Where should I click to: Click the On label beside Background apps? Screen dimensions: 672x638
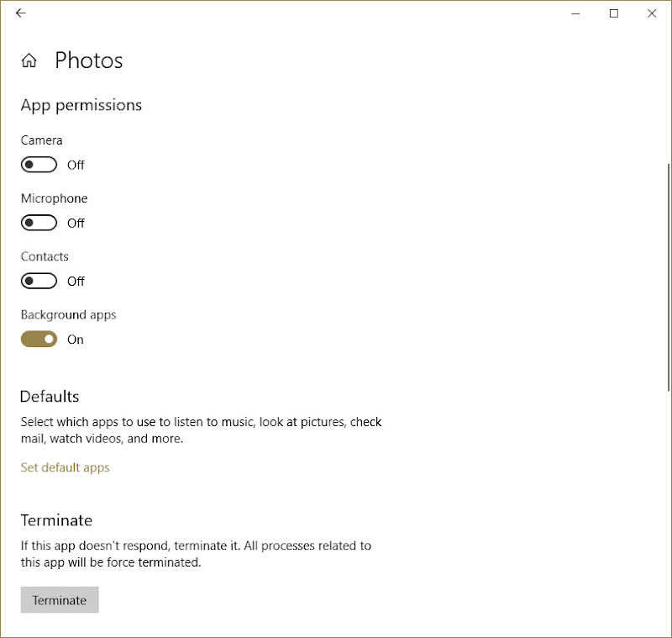click(76, 340)
